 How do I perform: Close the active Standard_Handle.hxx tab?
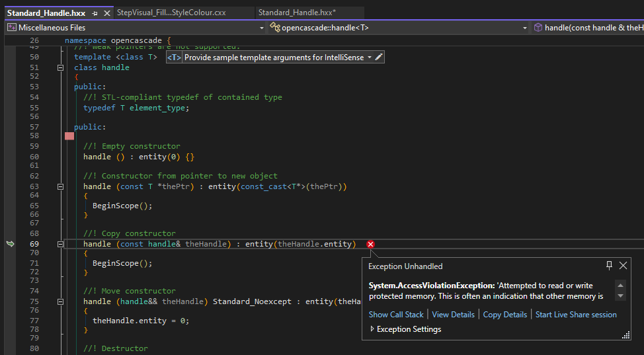[106, 13]
